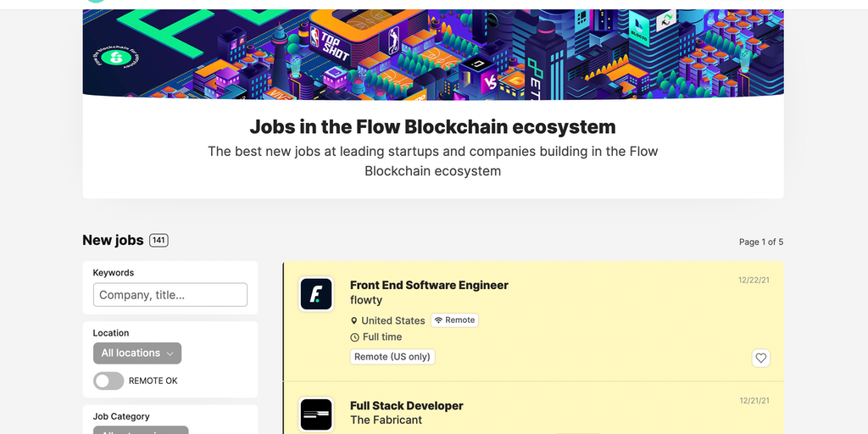This screenshot has width=868, height=434.
Task: Click The Fabricant company logo icon
Action: tap(316, 415)
